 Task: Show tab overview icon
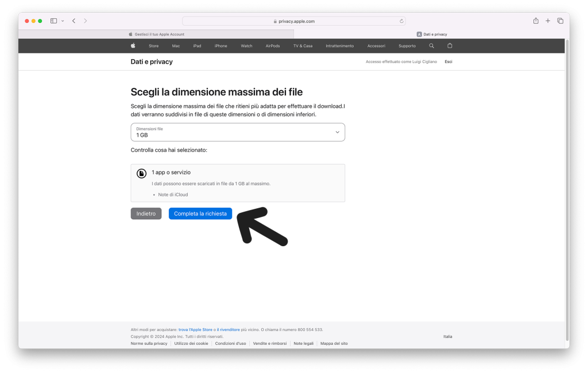(560, 21)
